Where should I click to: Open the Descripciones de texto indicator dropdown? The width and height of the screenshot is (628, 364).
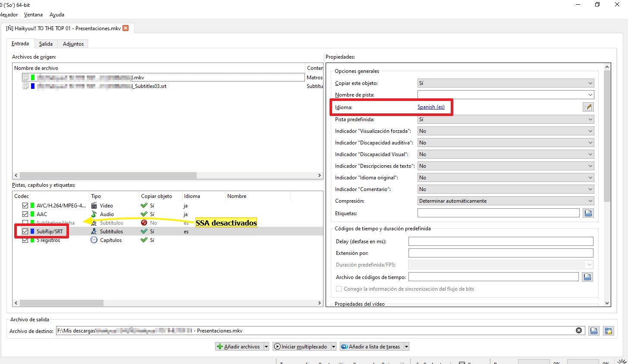[506, 166]
